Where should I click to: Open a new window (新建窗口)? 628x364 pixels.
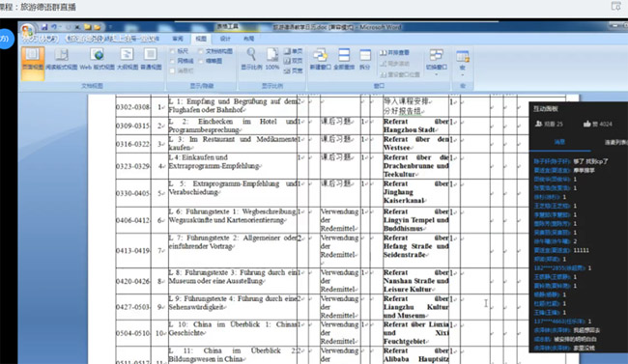click(x=320, y=59)
